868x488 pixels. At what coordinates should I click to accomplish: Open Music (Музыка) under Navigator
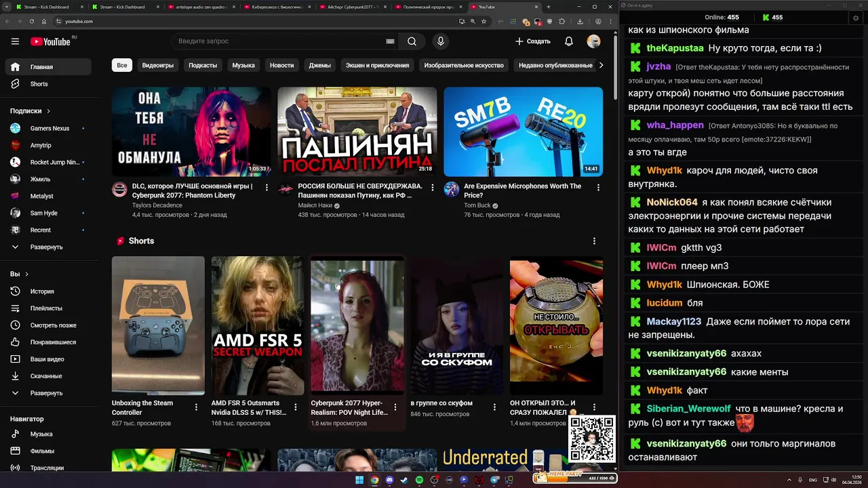click(x=47, y=434)
